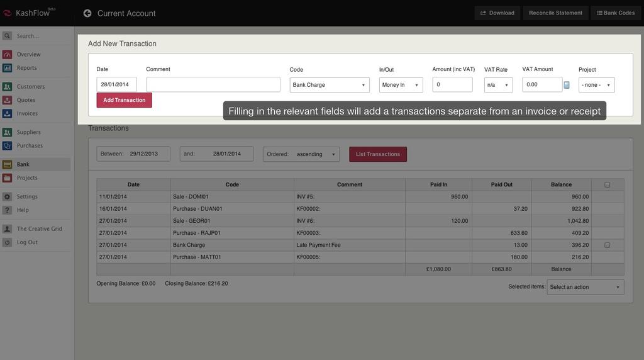Screen dimensions: 644x360
Task: Click the back arrow beside Current Account
Action: (x=87, y=13)
